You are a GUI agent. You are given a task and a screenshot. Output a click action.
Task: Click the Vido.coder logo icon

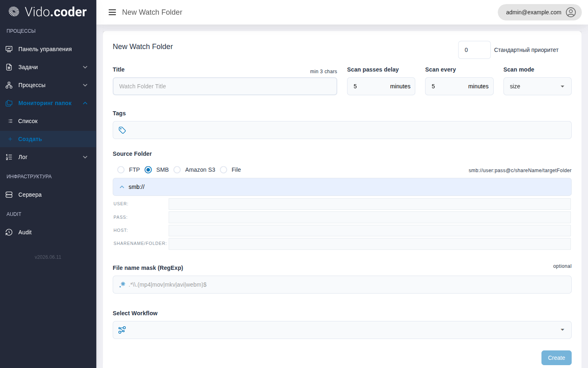pyautogui.click(x=14, y=12)
